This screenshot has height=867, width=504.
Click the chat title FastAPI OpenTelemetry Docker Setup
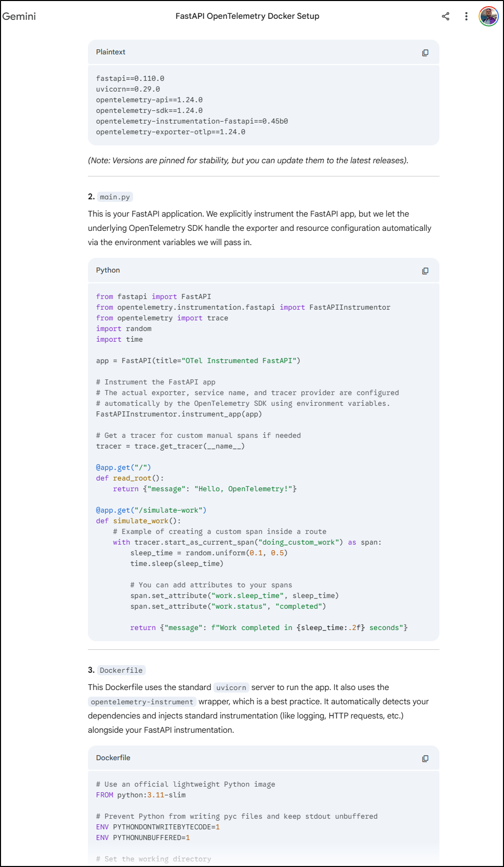point(247,16)
